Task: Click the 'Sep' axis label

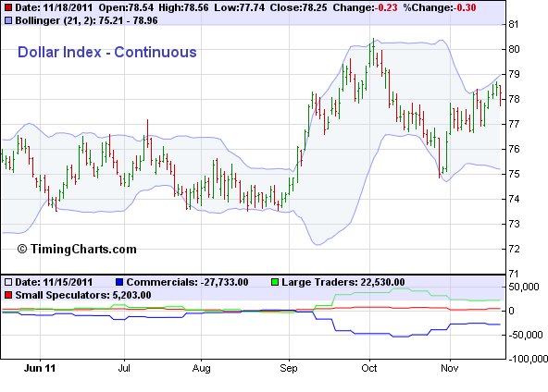Action: (x=289, y=368)
